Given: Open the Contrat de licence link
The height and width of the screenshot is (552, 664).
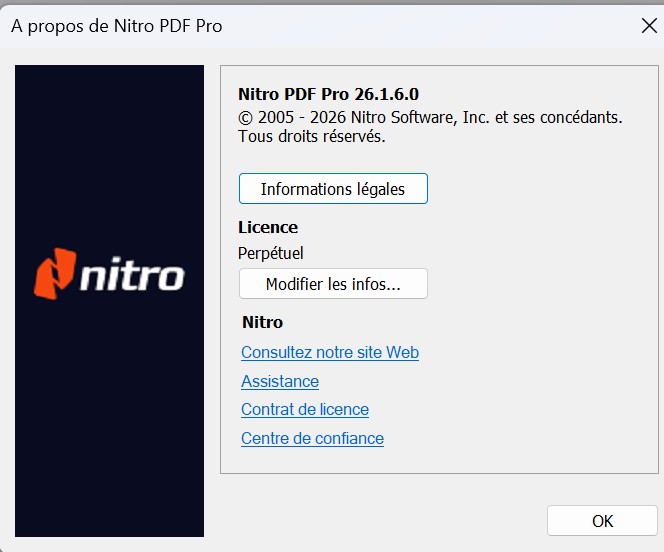Looking at the screenshot, I should click(305, 409).
